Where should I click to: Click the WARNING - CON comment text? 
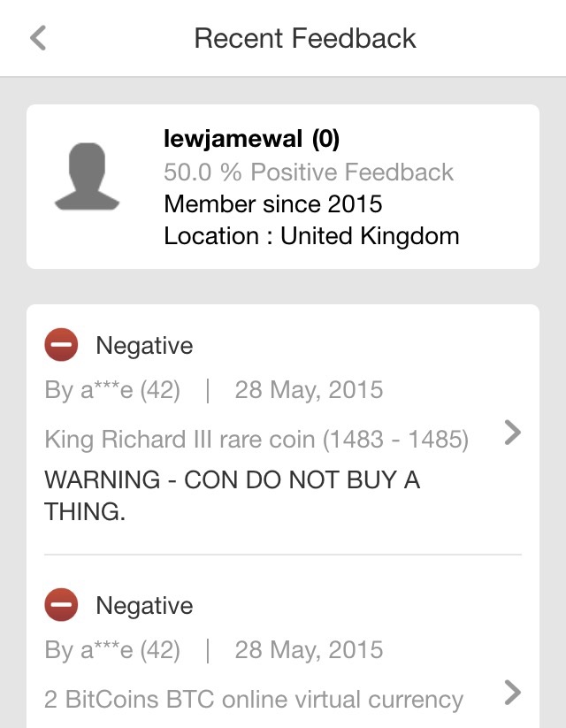pyautogui.click(x=232, y=494)
